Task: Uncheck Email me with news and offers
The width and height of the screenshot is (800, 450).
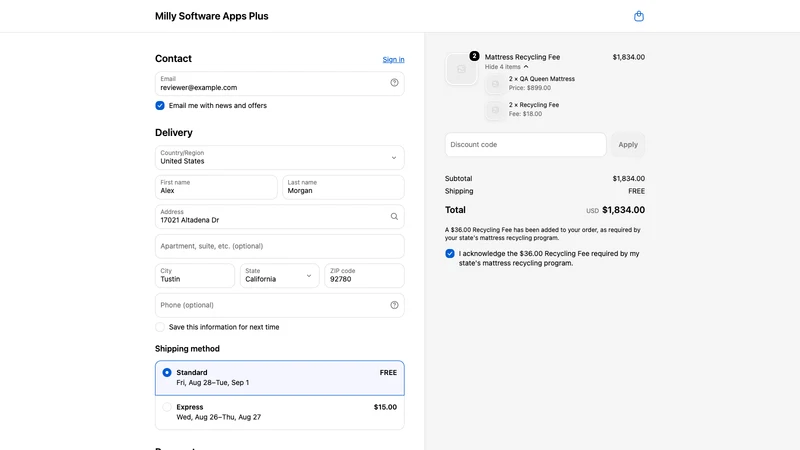Action: (x=160, y=106)
